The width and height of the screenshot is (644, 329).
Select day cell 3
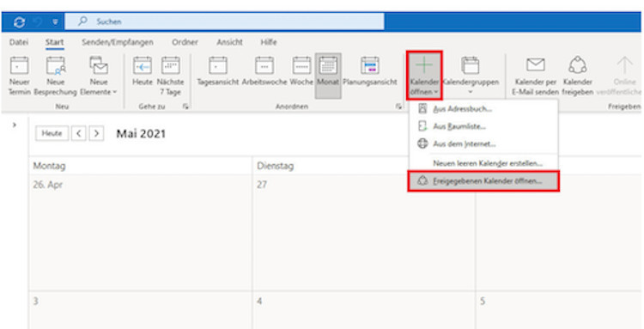point(141,310)
